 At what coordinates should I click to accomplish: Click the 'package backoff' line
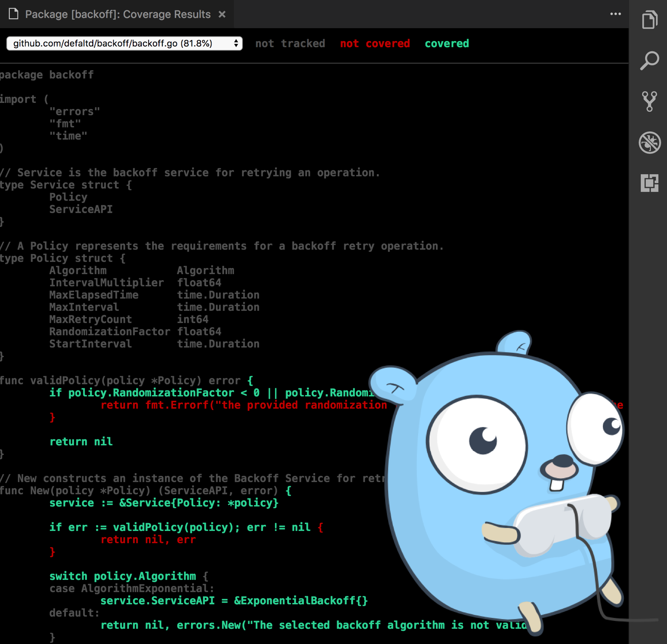(47, 75)
